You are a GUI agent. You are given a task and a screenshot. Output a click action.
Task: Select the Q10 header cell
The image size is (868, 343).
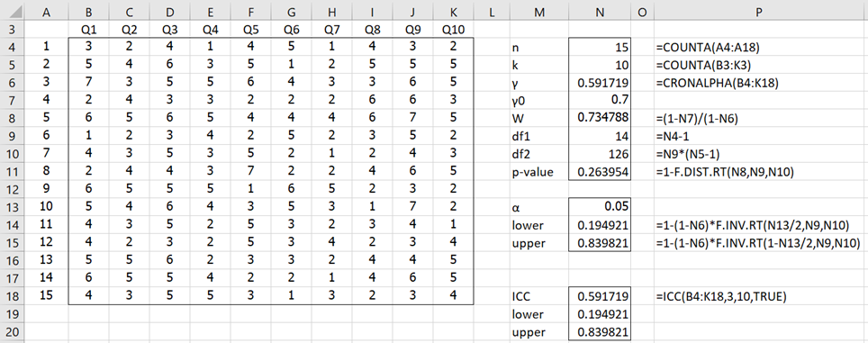tap(454, 30)
